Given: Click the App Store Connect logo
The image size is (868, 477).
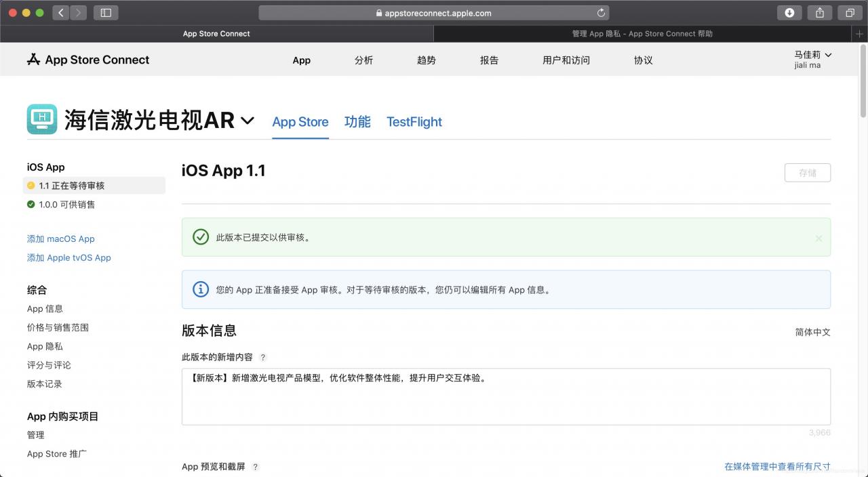Looking at the screenshot, I should point(88,60).
